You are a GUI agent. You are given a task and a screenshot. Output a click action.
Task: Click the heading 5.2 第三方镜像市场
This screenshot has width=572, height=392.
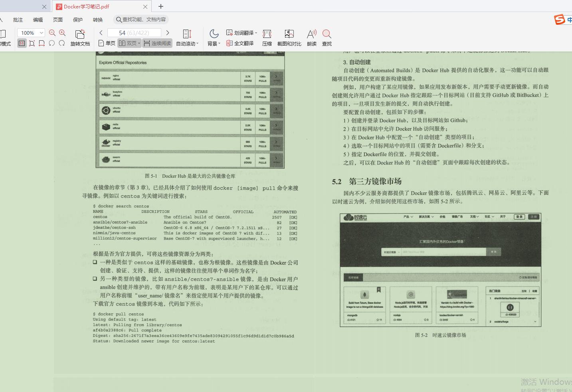(x=367, y=182)
